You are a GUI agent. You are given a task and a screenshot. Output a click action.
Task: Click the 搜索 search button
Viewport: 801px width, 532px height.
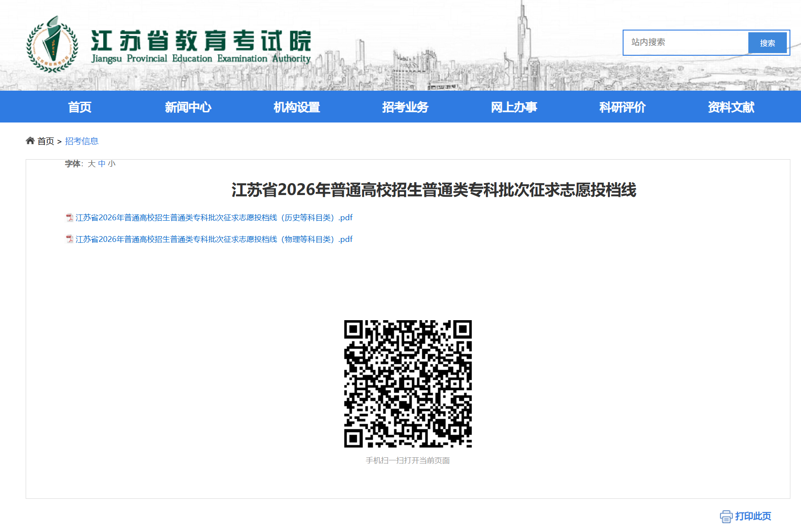(x=767, y=43)
